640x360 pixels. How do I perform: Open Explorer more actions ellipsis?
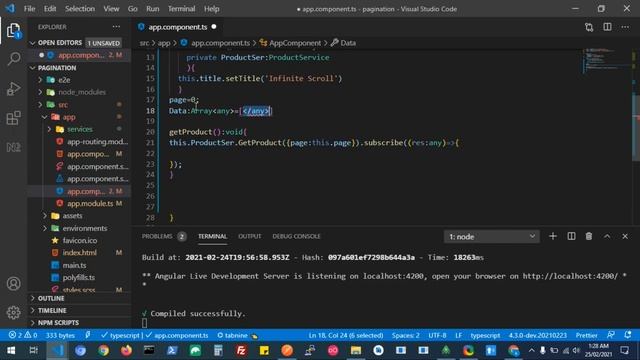coord(116,27)
